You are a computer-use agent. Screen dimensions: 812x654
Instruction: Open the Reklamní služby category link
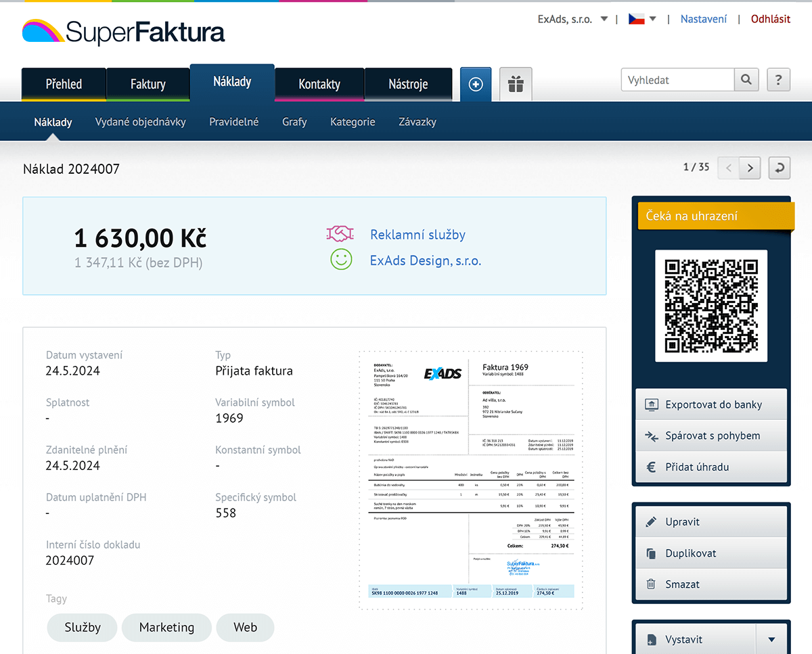click(x=418, y=235)
